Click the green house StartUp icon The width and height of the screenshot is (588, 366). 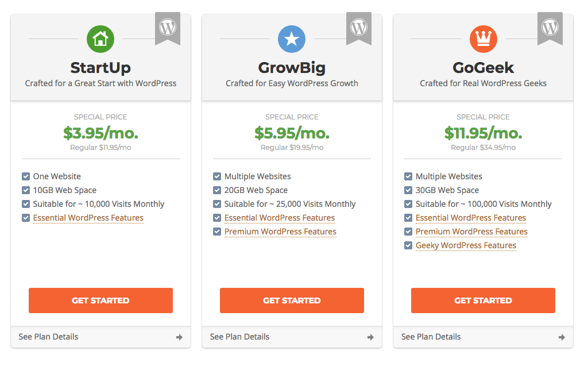pos(100,39)
